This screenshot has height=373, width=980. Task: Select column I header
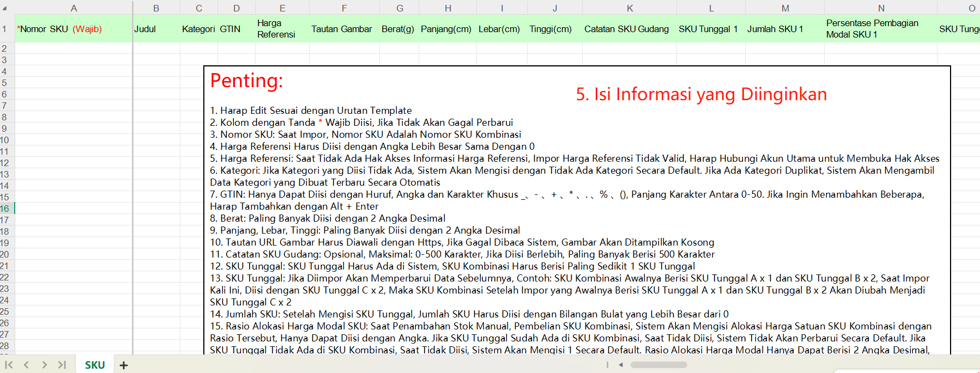502,8
